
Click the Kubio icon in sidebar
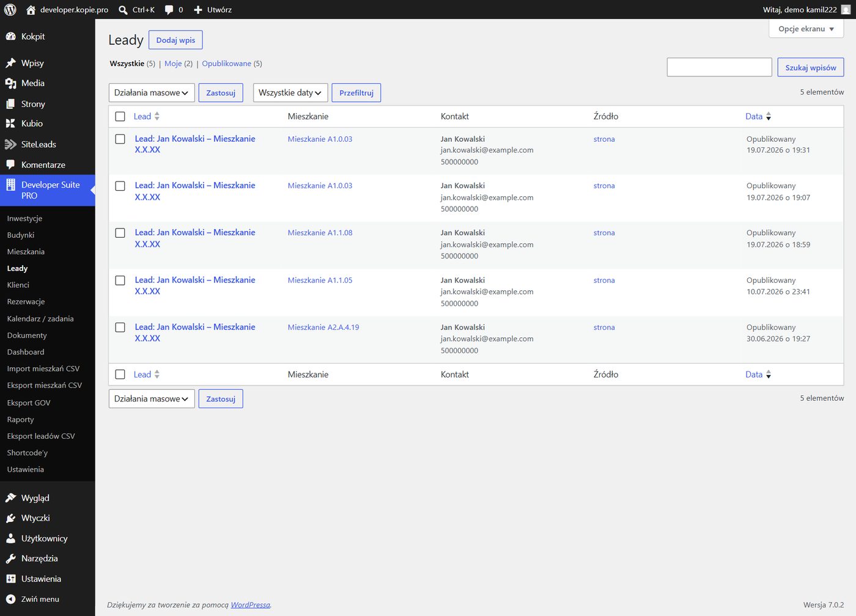click(x=10, y=123)
